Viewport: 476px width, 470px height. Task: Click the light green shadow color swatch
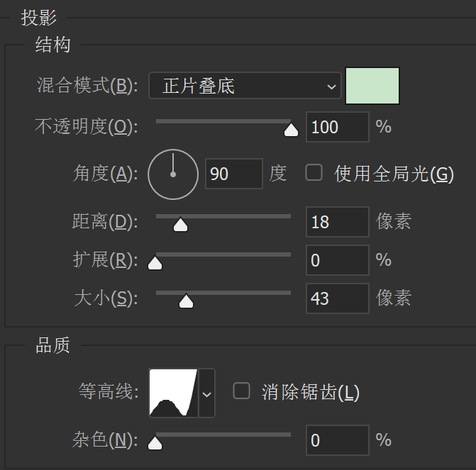372,86
